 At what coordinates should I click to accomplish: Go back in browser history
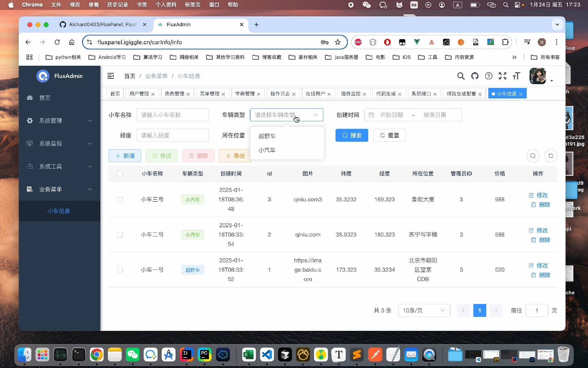(28, 42)
